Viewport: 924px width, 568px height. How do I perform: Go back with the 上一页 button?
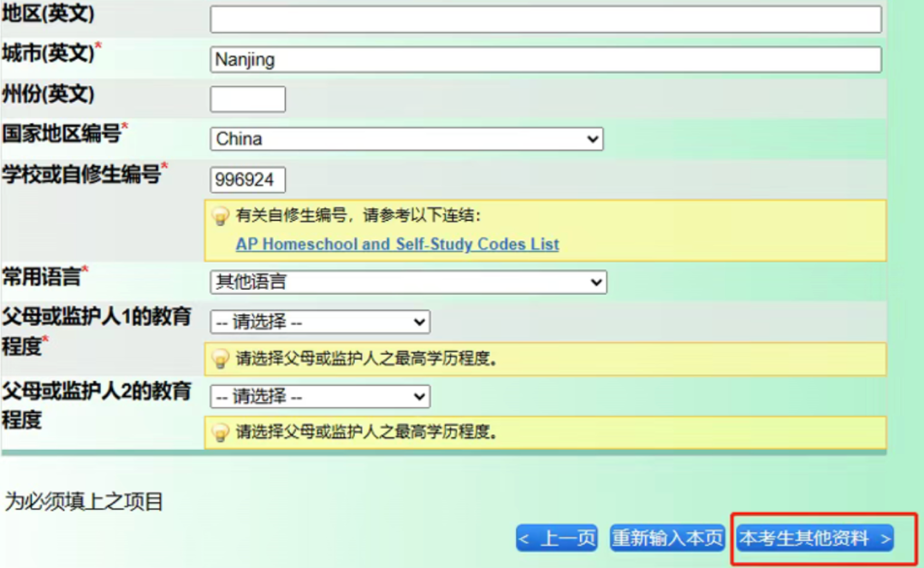[557, 538]
